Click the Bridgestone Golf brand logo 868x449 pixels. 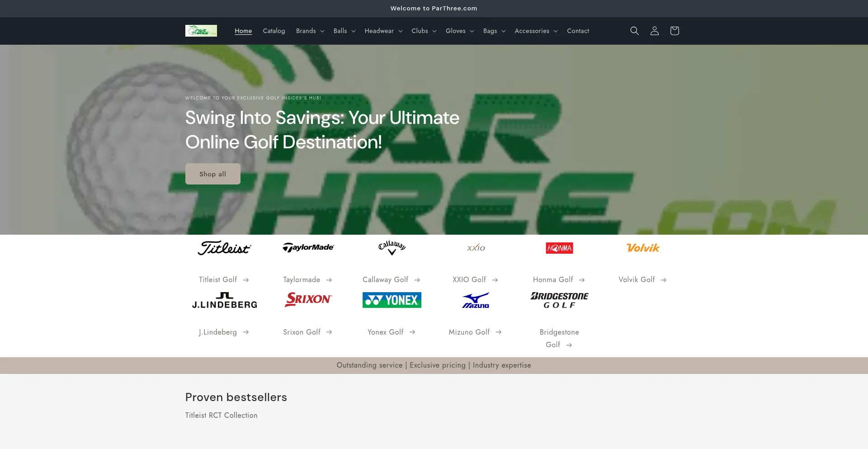(559, 300)
